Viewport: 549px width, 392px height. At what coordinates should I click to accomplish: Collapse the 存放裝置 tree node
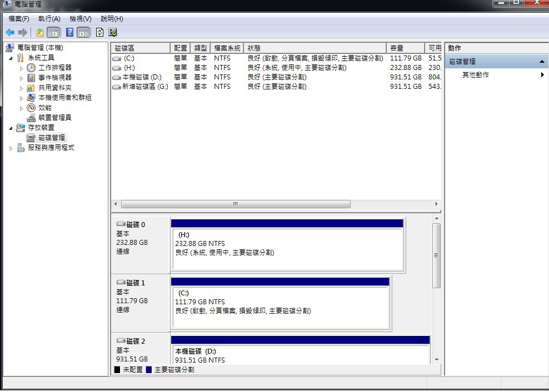pos(11,128)
